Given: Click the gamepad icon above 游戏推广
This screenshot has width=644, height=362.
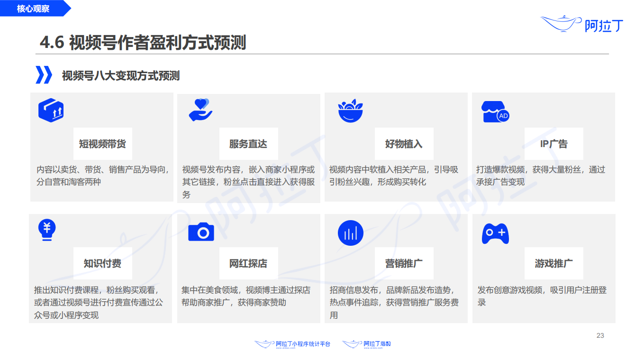Looking at the screenshot, I should point(495,233).
